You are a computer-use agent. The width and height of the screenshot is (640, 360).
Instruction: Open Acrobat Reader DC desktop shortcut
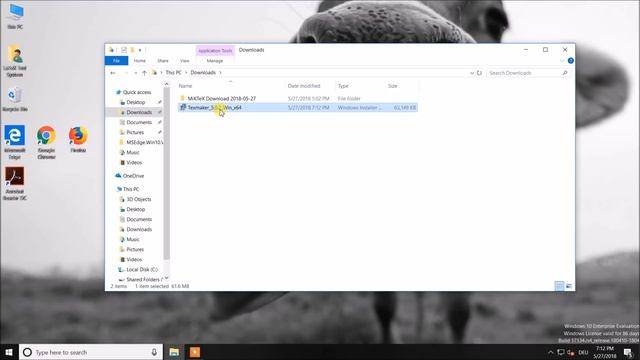tap(15, 184)
